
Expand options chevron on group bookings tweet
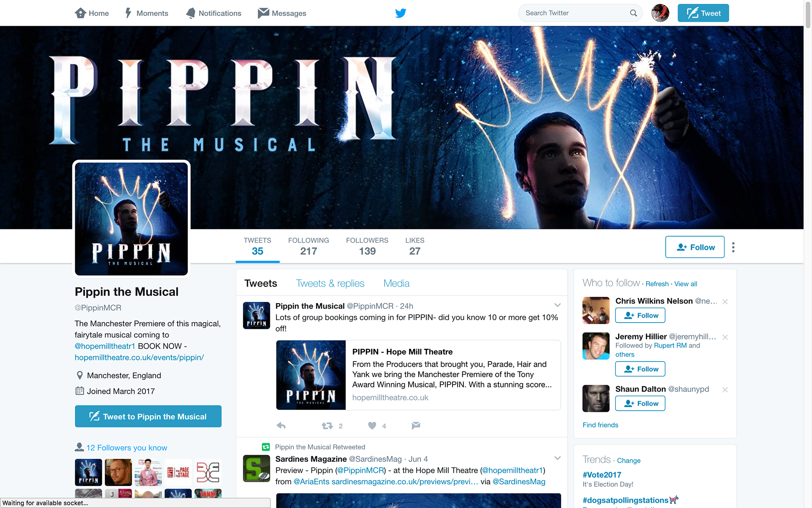click(557, 305)
